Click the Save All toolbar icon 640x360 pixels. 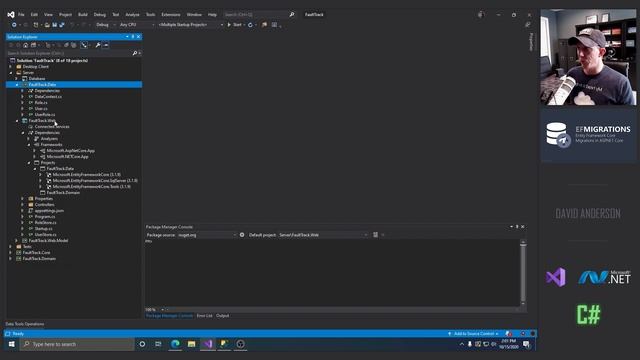(62, 24)
